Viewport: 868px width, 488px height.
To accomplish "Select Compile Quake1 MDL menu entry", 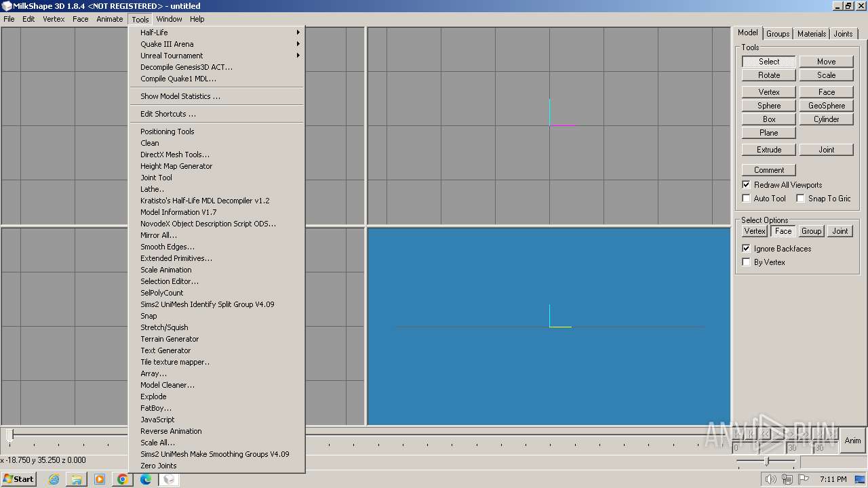I will [x=217, y=79].
